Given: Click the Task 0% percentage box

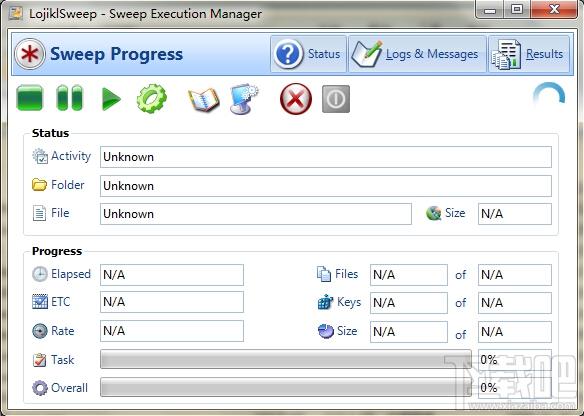Looking at the screenshot, I should coord(515,360).
